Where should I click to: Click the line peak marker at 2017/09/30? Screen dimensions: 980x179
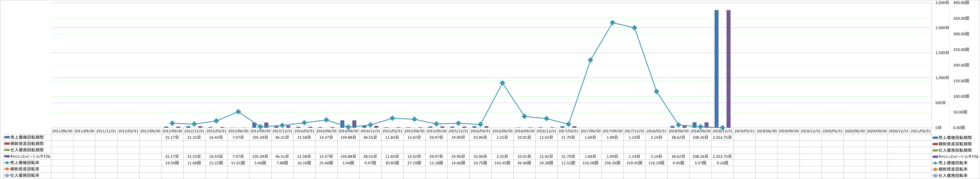(x=612, y=23)
